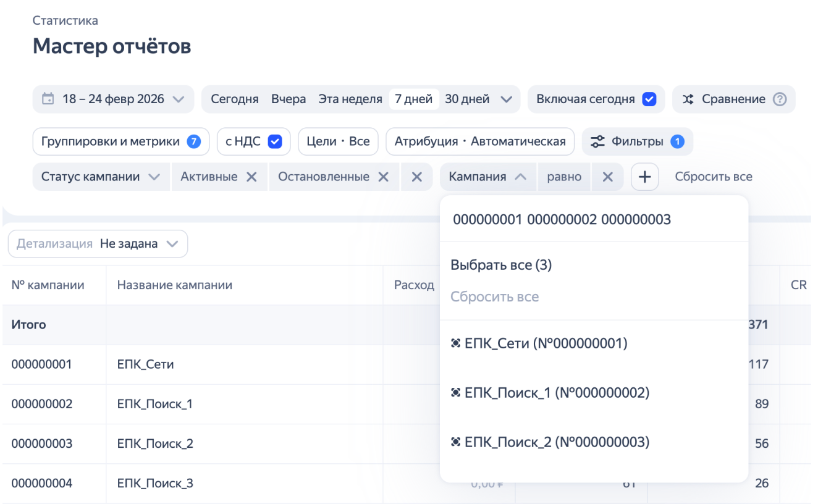Choose ЕПК_Поиск_2 (№000000003) in campaign list
Screen dimensions: 818x504
pos(594,442)
